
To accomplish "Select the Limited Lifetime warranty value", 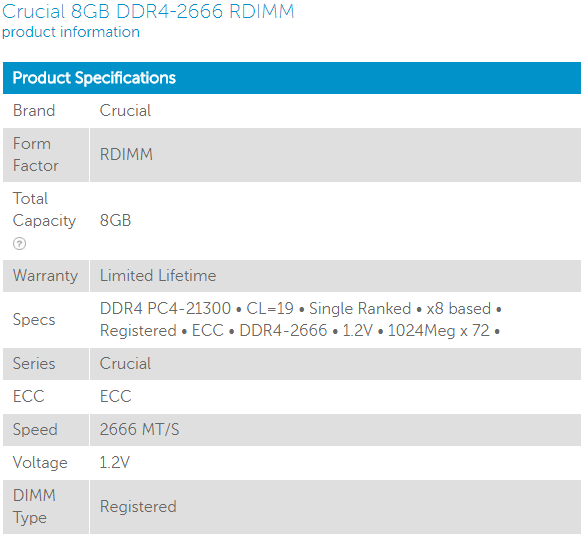I will 158,276.
